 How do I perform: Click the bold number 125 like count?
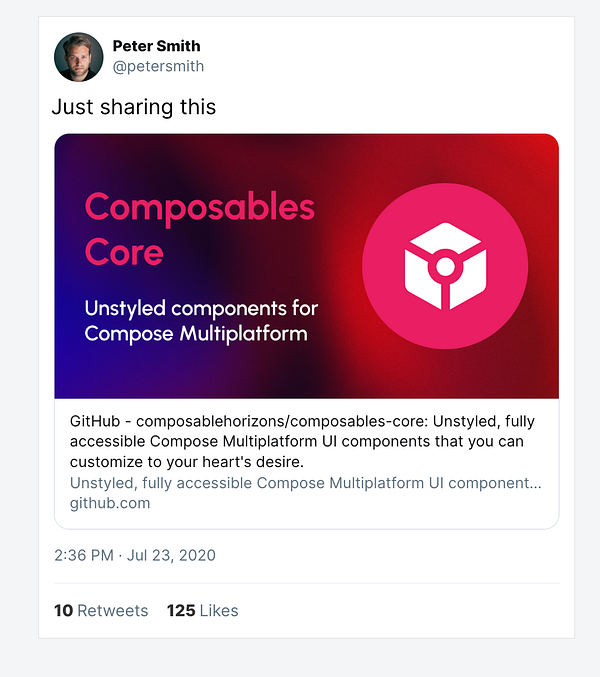coord(181,610)
